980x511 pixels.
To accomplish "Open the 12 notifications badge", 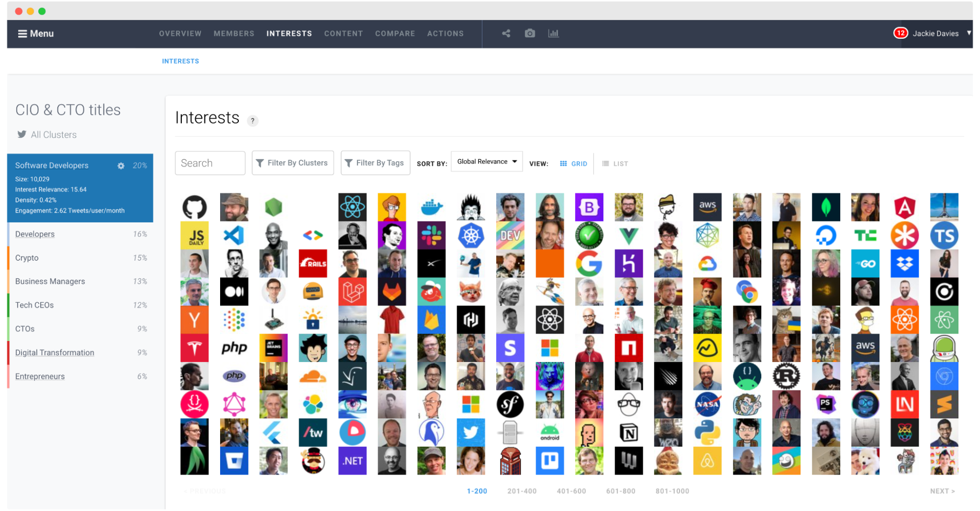I will click(900, 33).
